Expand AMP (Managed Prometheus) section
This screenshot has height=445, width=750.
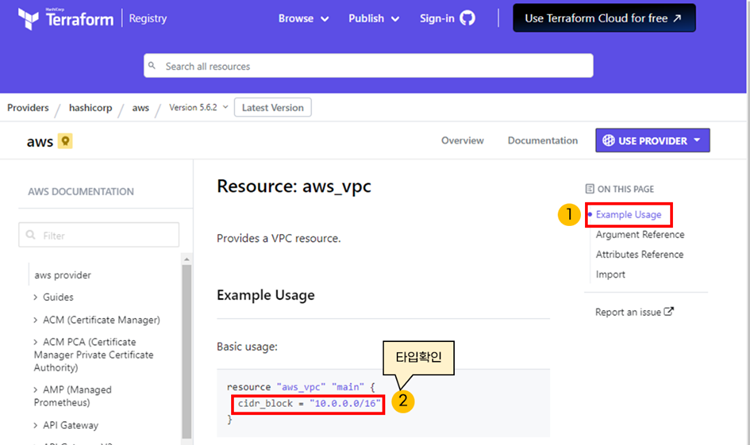click(x=35, y=390)
